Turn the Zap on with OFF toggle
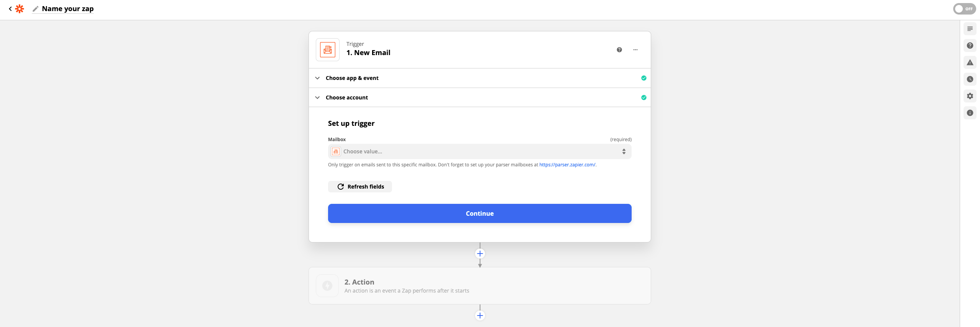980x327 pixels. (x=964, y=9)
